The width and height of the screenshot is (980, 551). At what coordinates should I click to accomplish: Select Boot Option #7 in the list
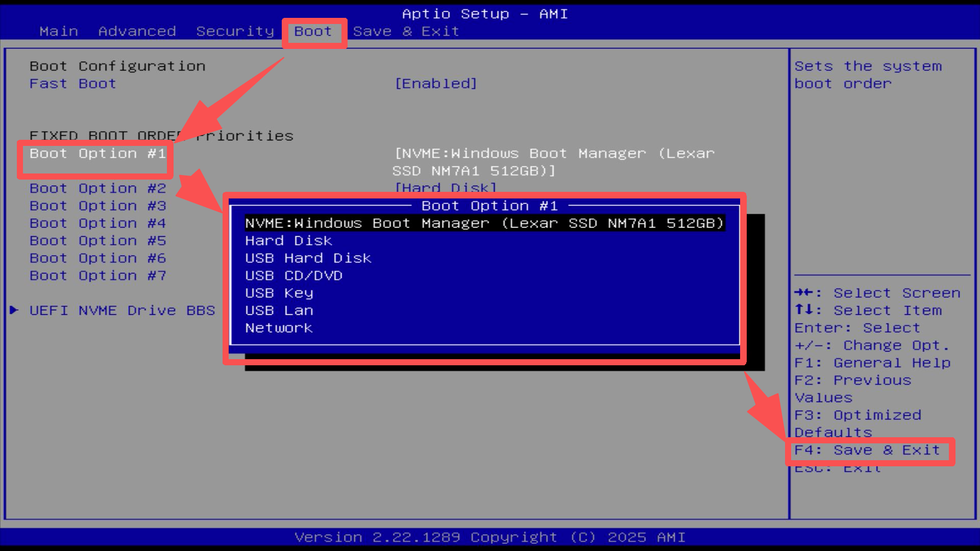[97, 275]
